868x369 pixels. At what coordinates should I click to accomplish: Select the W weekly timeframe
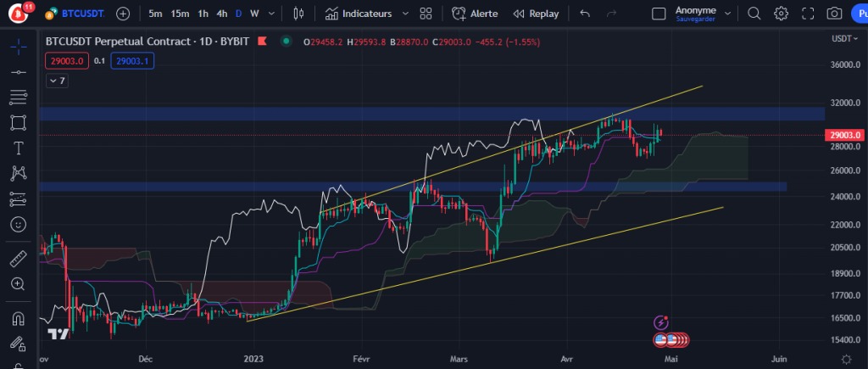254,14
